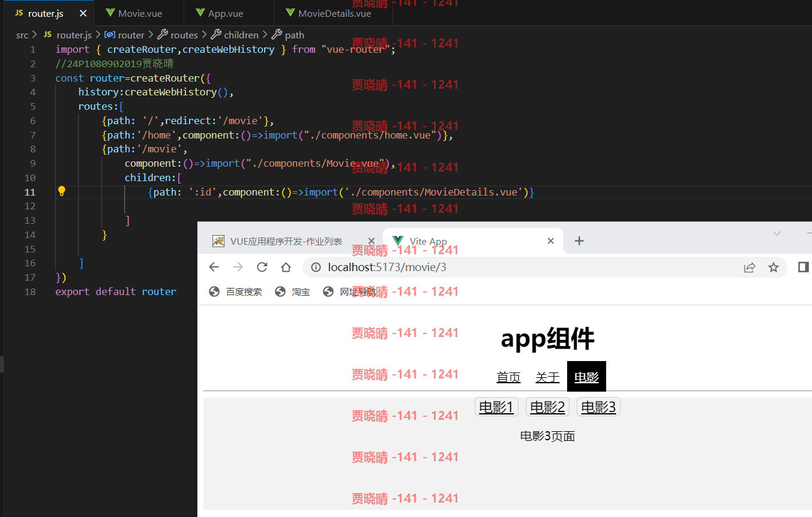Viewport: 812px width, 517px height.
Task: Open a new browser tab
Action: pos(579,241)
